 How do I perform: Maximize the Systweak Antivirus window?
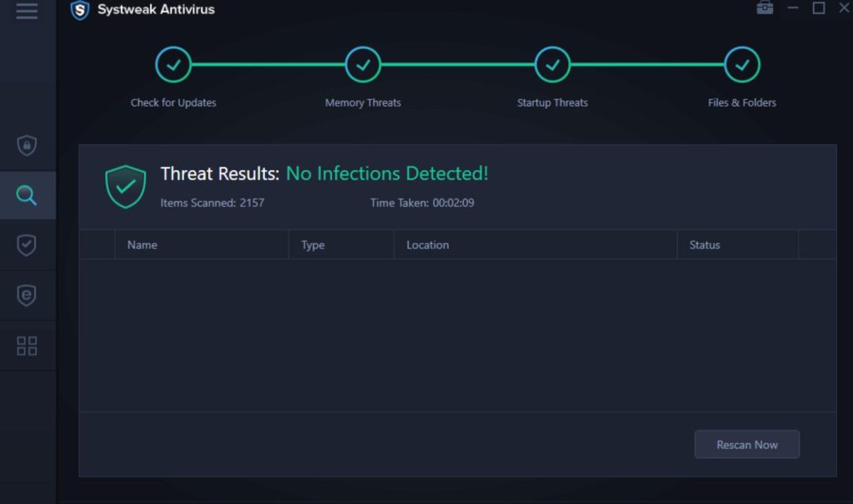(x=819, y=7)
